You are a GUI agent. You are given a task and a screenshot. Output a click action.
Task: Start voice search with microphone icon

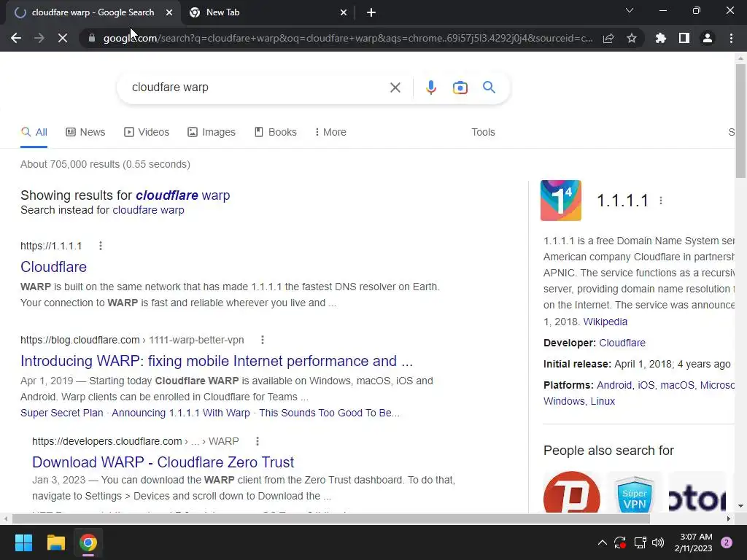tap(431, 87)
